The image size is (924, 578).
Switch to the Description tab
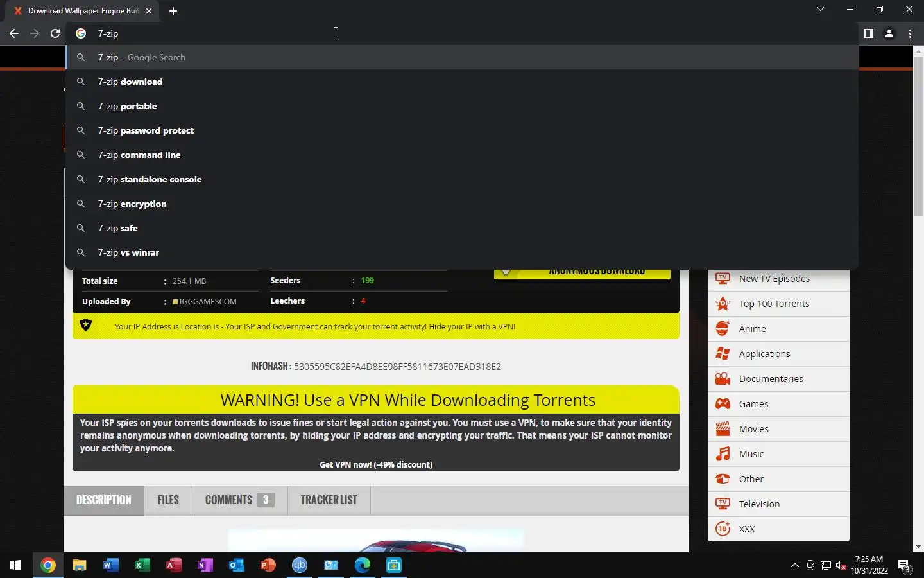click(104, 500)
